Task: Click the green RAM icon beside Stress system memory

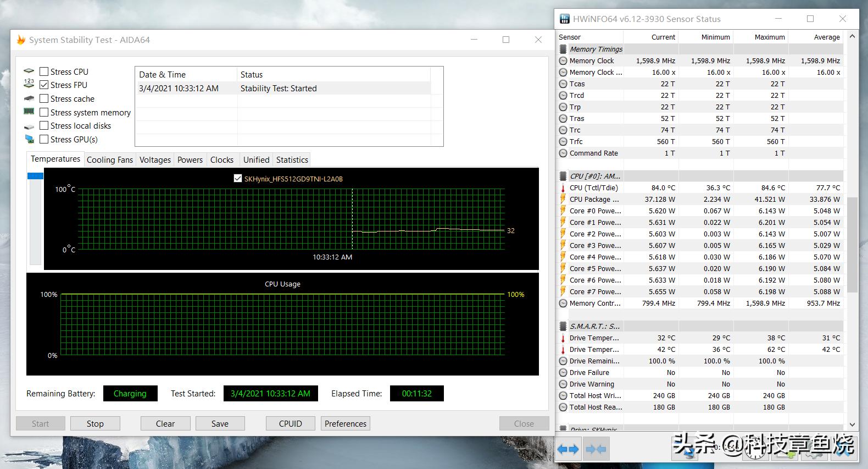Action: coord(29,112)
